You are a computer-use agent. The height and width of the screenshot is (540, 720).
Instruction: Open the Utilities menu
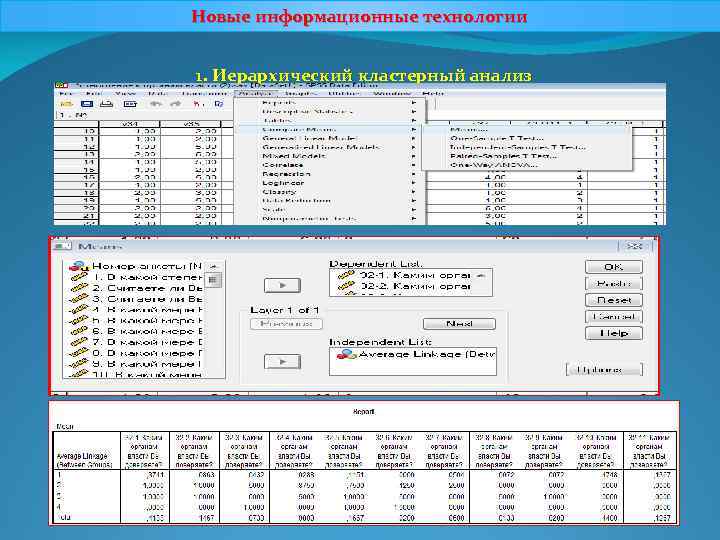(344, 93)
